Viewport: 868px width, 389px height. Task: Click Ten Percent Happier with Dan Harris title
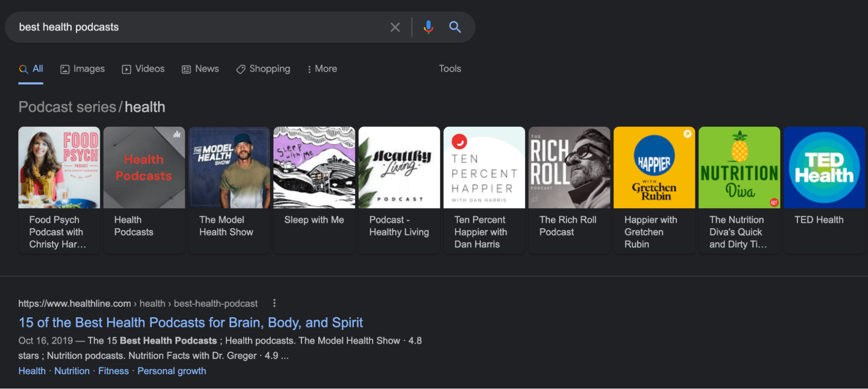[481, 232]
